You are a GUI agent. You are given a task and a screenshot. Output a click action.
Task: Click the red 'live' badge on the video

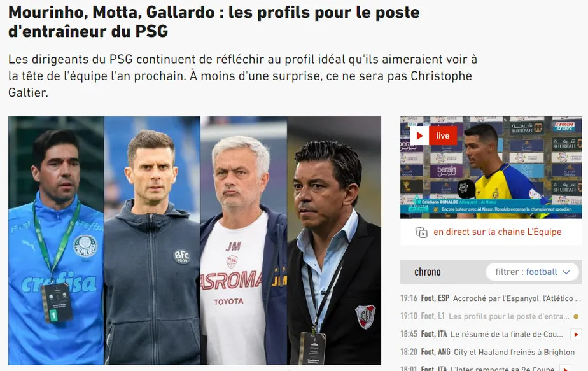tap(443, 136)
